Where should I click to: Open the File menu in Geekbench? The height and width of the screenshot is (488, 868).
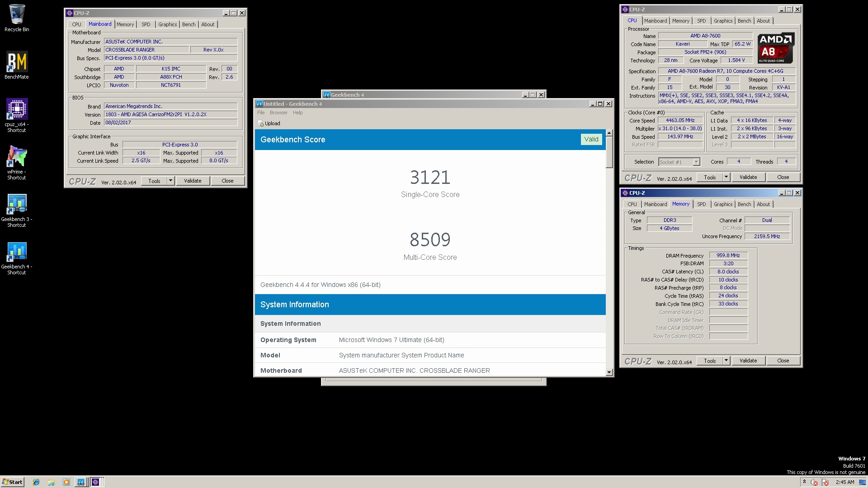click(x=261, y=113)
